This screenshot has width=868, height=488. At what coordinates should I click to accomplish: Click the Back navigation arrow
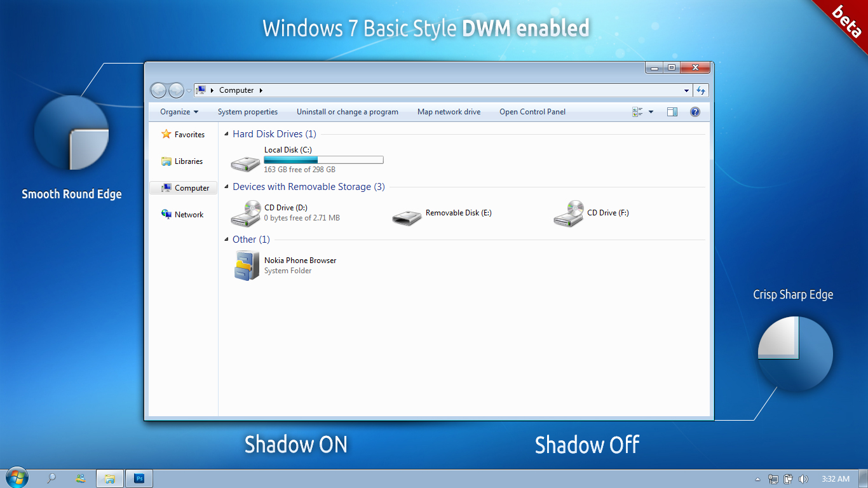pyautogui.click(x=158, y=90)
